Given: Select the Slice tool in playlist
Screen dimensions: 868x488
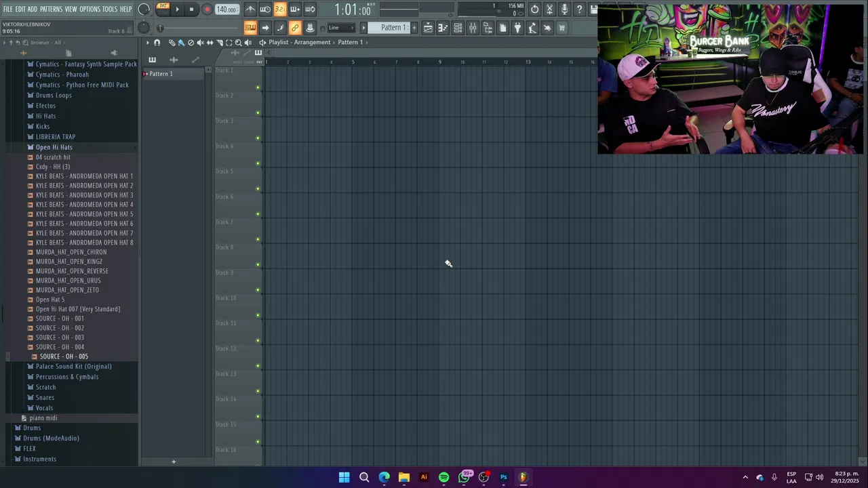Looking at the screenshot, I should (219, 43).
